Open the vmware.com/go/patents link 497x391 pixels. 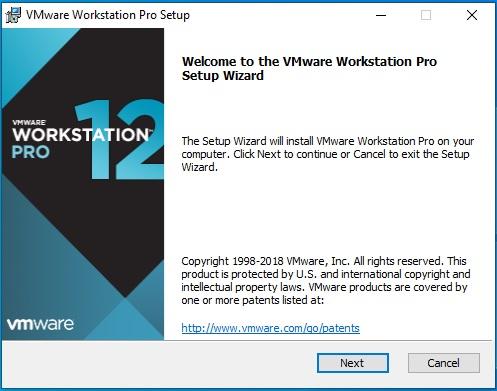coord(270,328)
